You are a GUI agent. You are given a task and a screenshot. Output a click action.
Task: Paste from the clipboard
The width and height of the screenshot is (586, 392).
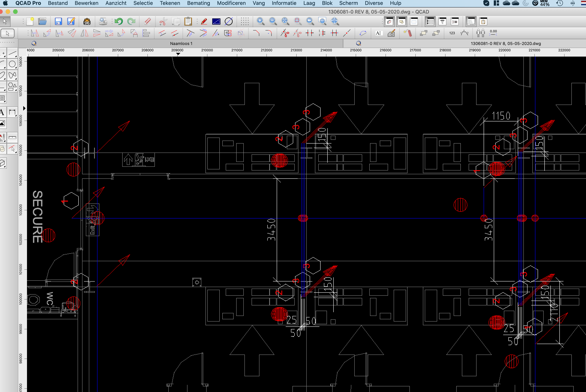click(188, 22)
